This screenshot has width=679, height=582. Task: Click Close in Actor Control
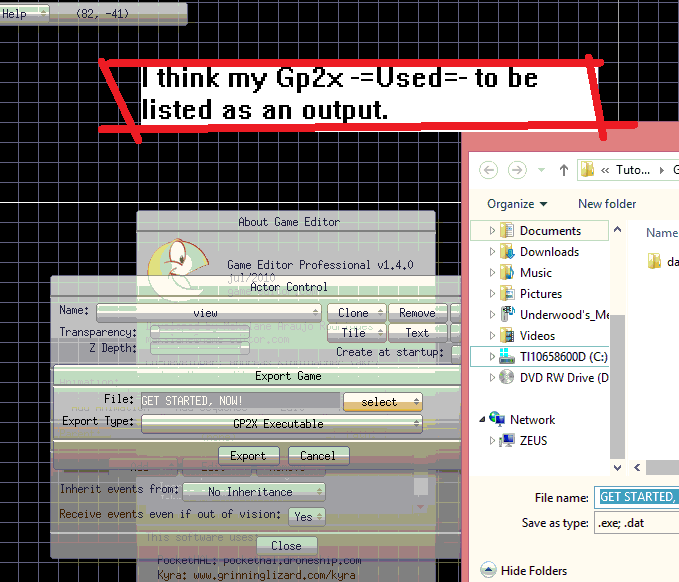[287, 546]
